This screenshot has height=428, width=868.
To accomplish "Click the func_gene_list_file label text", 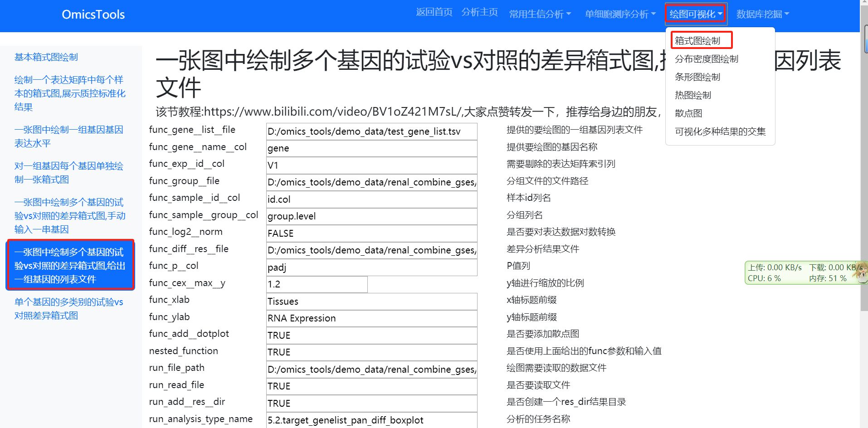I will pos(192,130).
